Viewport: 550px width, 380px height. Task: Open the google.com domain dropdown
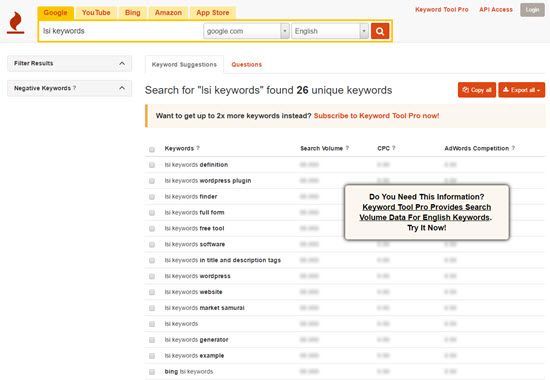coord(246,31)
